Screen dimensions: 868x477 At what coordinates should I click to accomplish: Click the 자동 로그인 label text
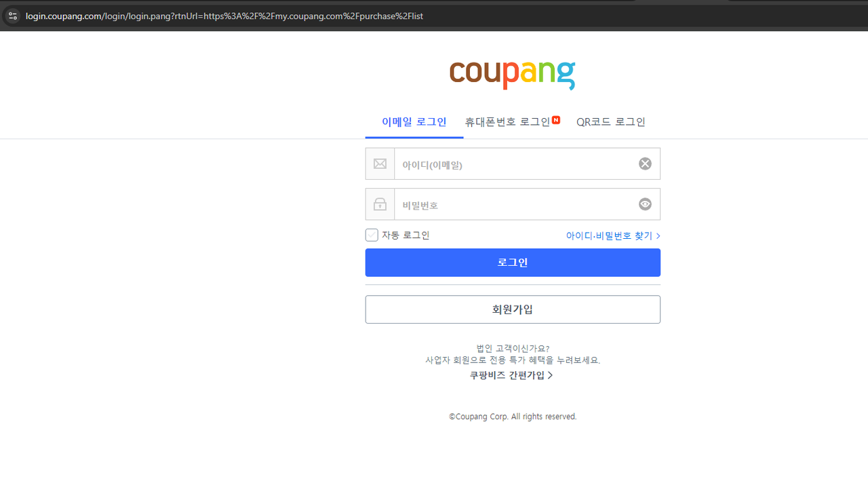406,235
